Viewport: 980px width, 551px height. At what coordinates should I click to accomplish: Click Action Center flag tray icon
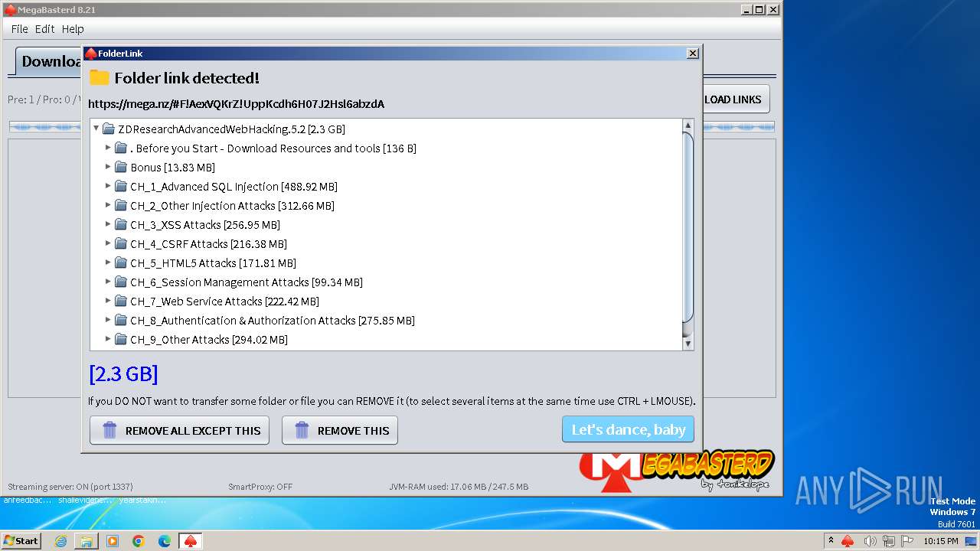click(908, 541)
